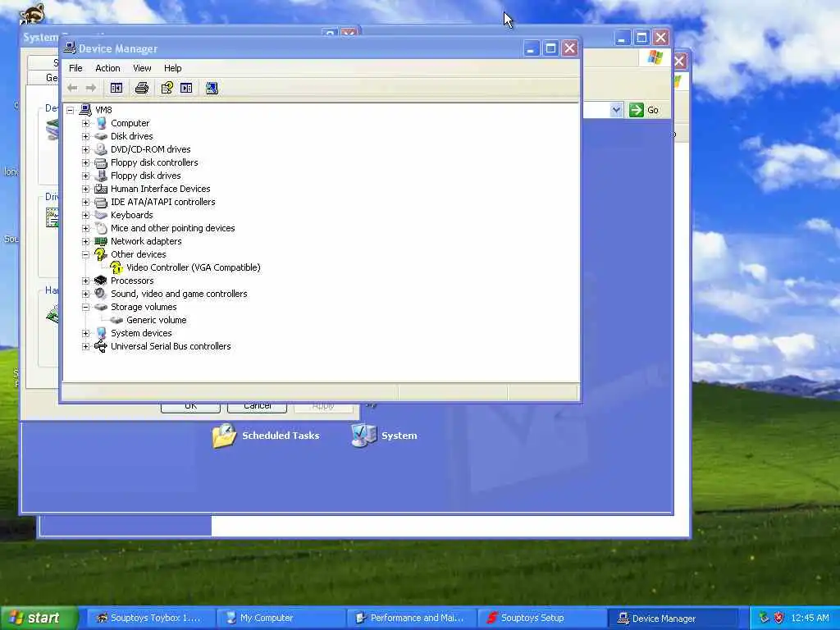Click the Back arrow in Device Manager toolbar
The image size is (840, 630).
[x=72, y=88]
